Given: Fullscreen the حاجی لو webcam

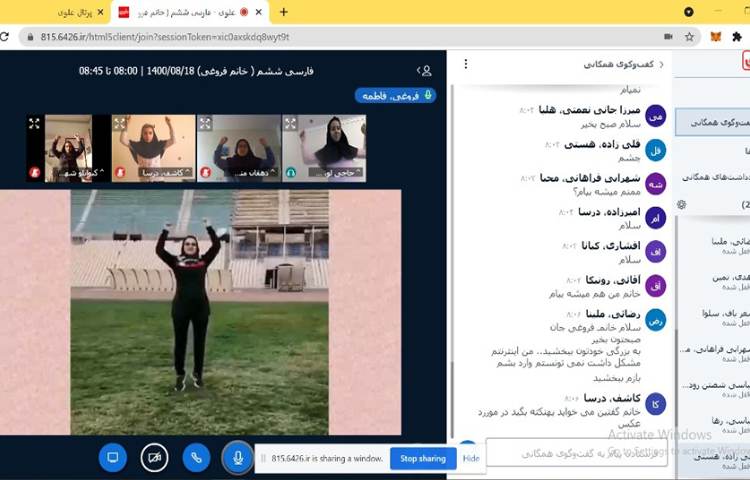Looking at the screenshot, I should (x=291, y=124).
